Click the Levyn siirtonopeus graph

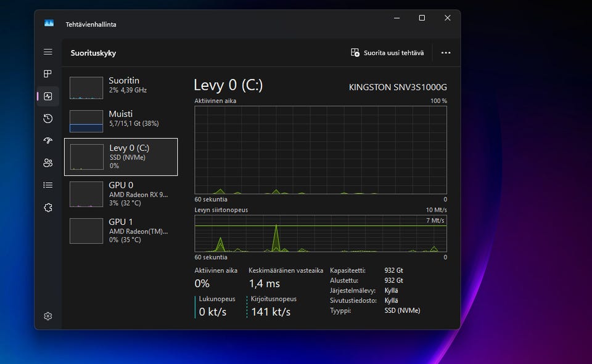point(321,233)
